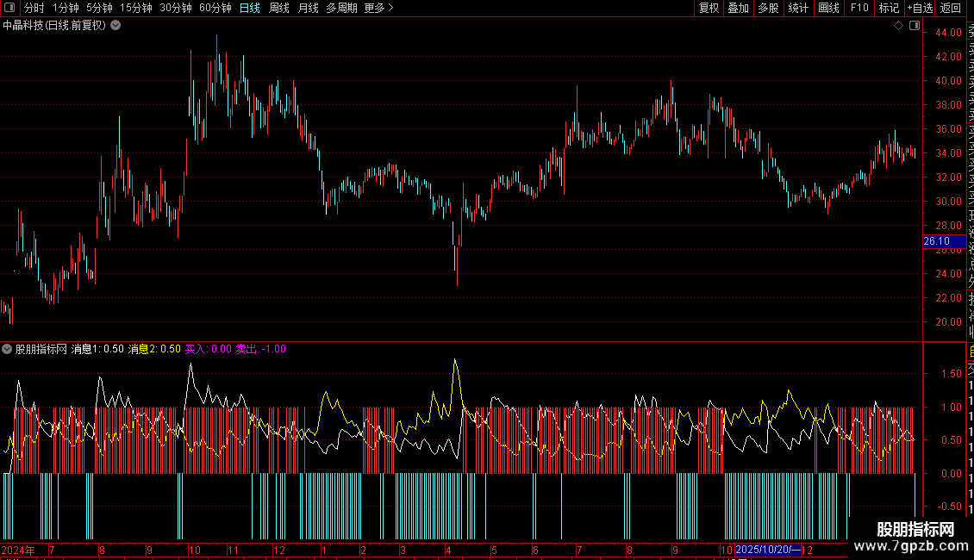
Task: Select the 1分钟 period
Action: (x=66, y=8)
